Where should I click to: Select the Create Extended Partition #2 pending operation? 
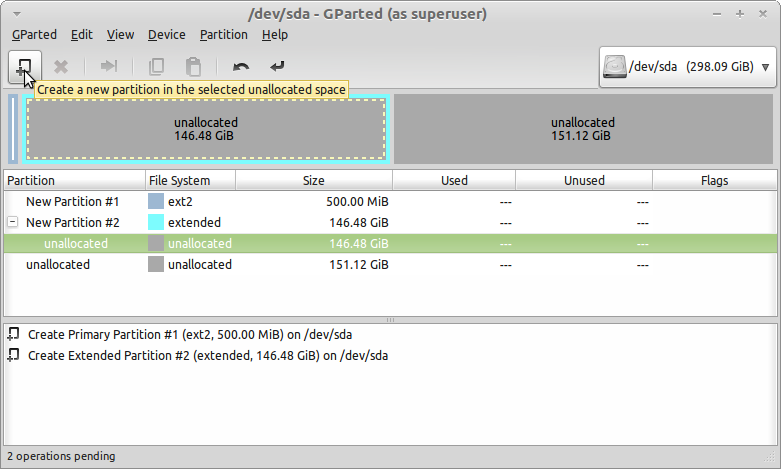[x=208, y=355]
